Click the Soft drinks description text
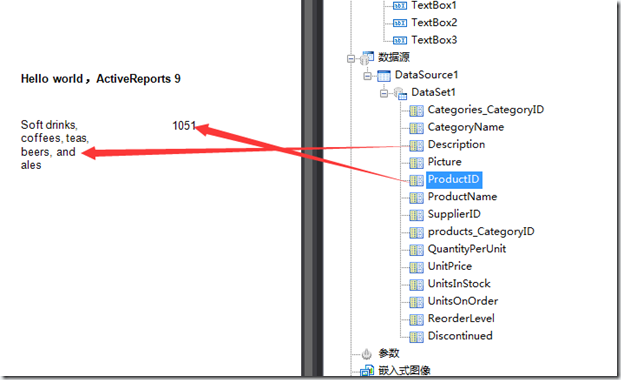Screen dimensions: 621x380 tap(55, 145)
